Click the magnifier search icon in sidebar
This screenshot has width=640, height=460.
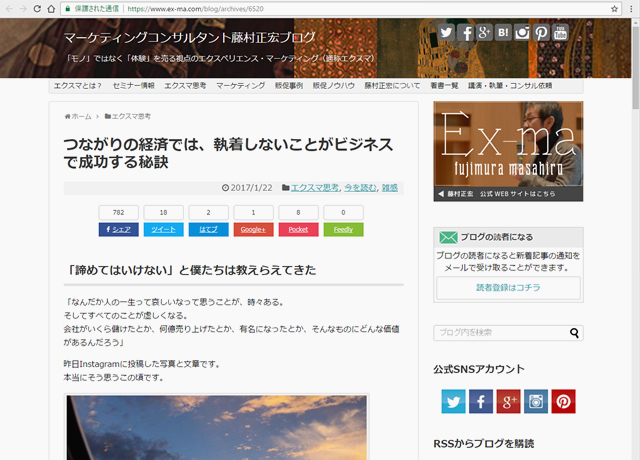tap(575, 333)
